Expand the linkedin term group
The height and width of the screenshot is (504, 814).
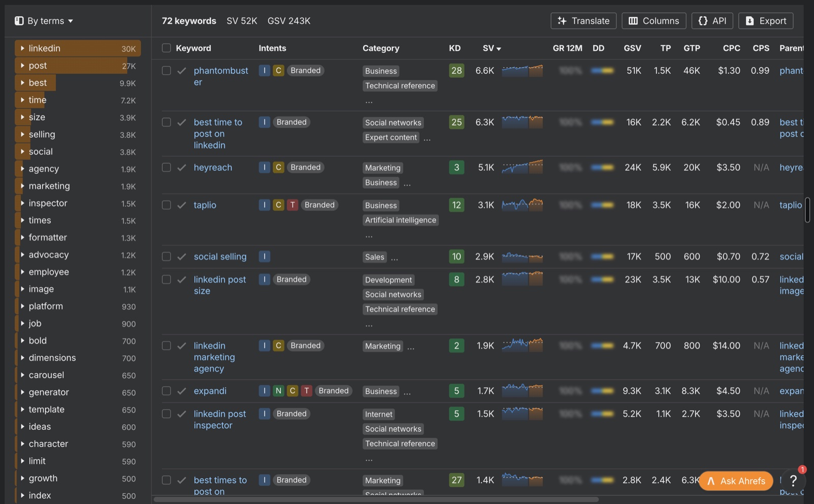[22, 48]
